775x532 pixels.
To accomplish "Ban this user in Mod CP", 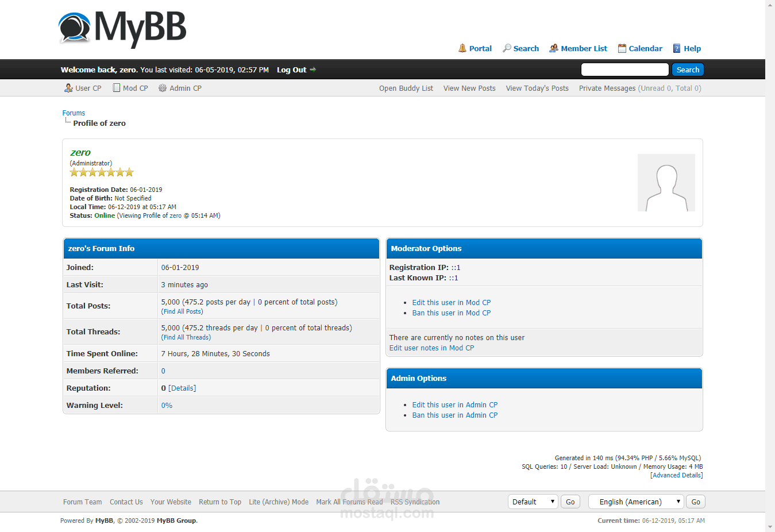I will coord(452,313).
